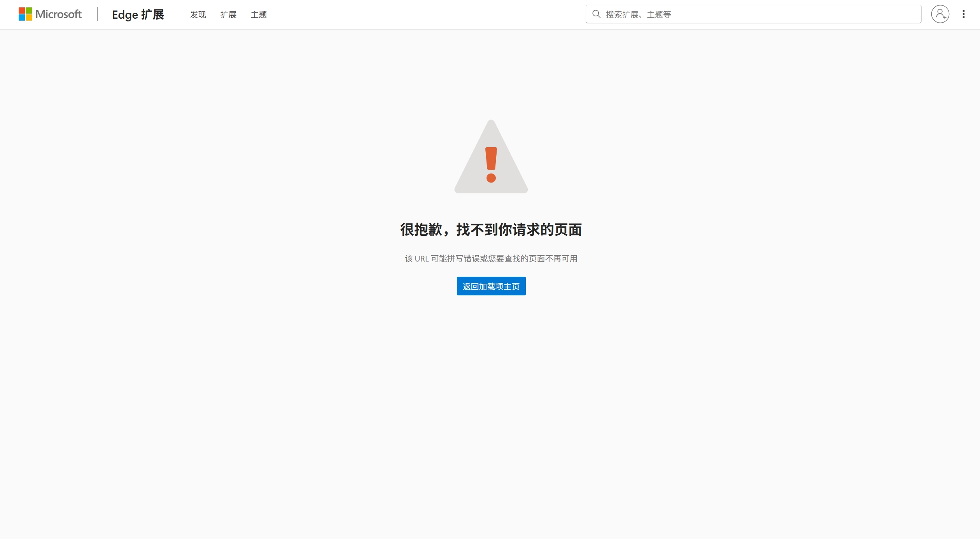Image resolution: width=980 pixels, height=539 pixels.
Task: Click the magnifier search icon
Action: (596, 14)
